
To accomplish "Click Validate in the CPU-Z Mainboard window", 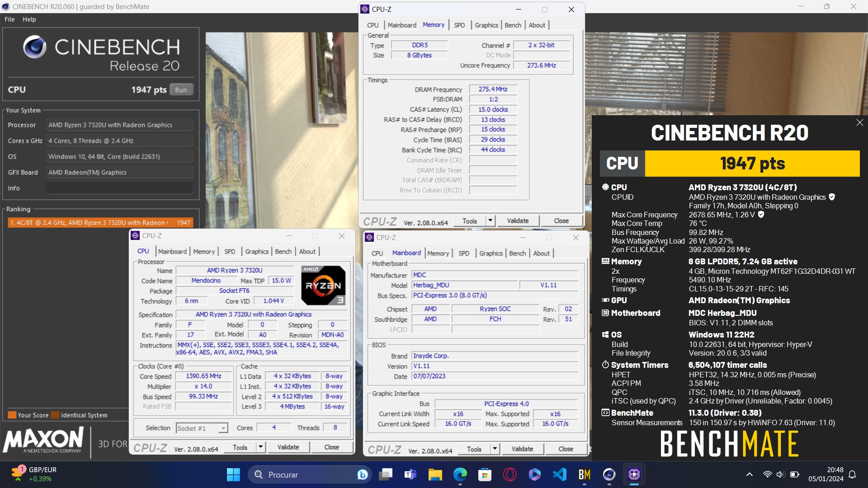I will 522,449.
